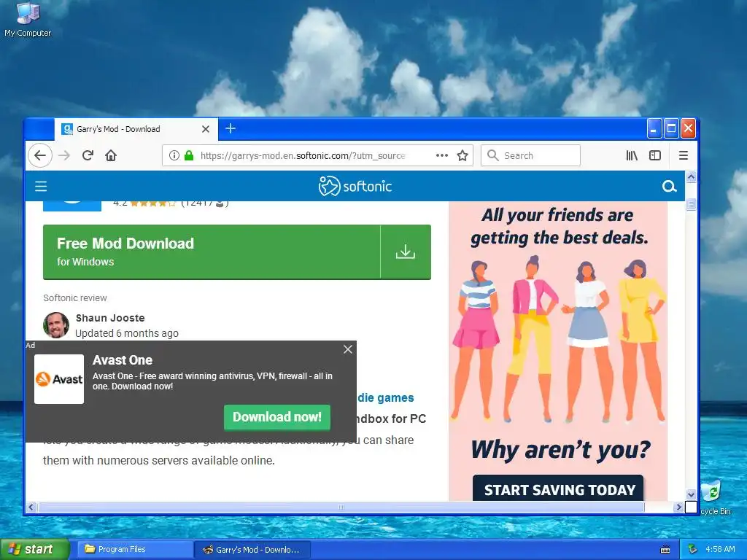Click the green padlock security icon
747x560 pixels.
pos(189,156)
